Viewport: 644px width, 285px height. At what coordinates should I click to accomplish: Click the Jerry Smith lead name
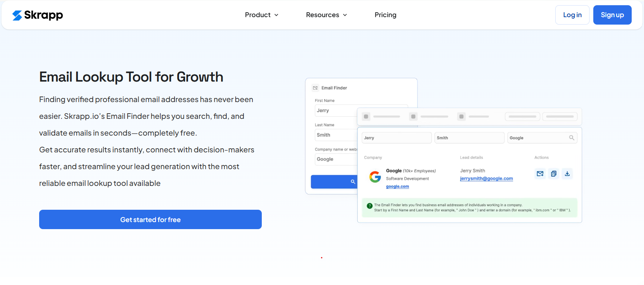[x=472, y=171]
